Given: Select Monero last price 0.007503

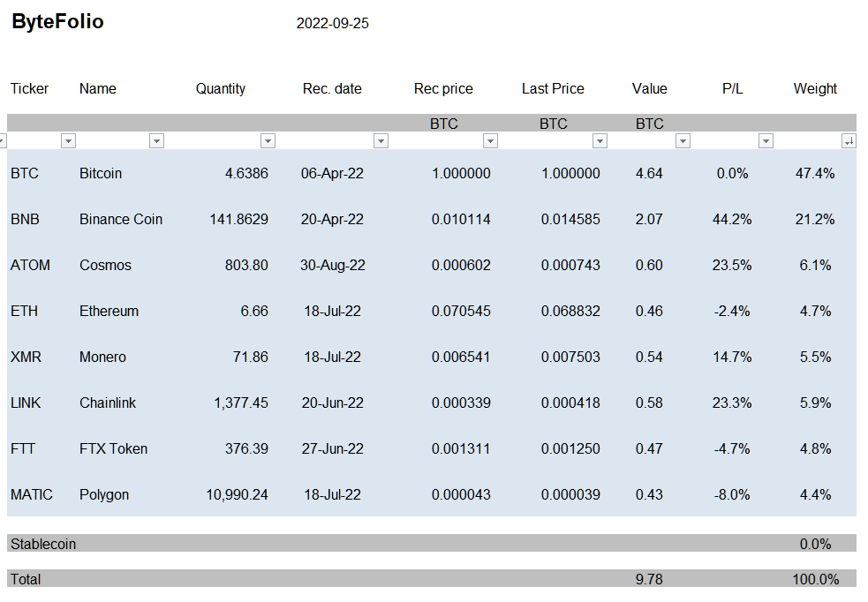Looking at the screenshot, I should point(570,357).
